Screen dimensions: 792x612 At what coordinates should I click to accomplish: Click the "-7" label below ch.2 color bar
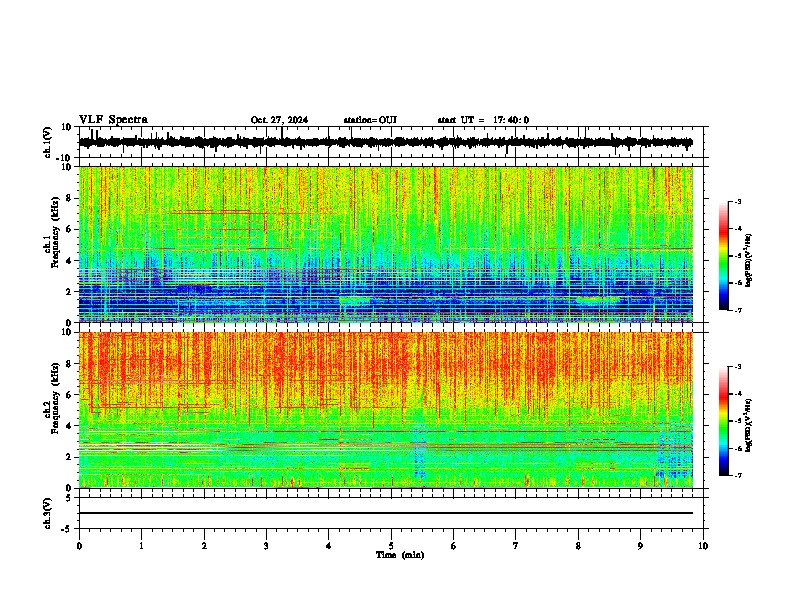738,476
